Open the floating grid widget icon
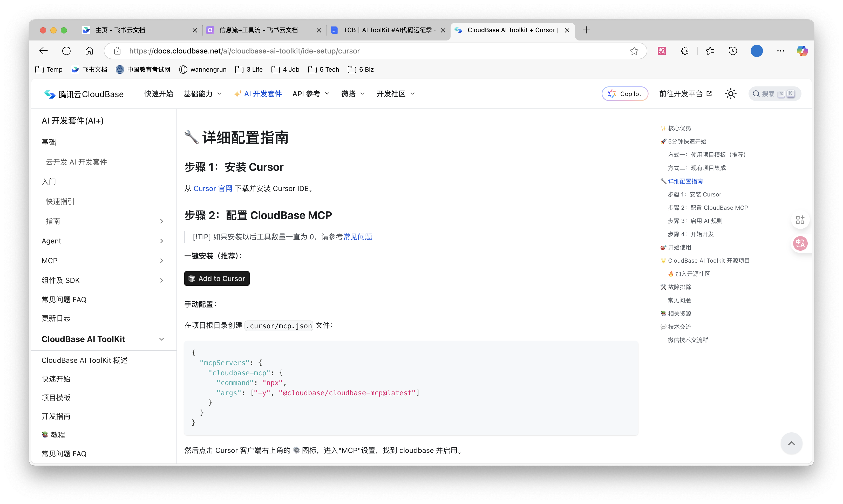The image size is (843, 504). tap(800, 220)
